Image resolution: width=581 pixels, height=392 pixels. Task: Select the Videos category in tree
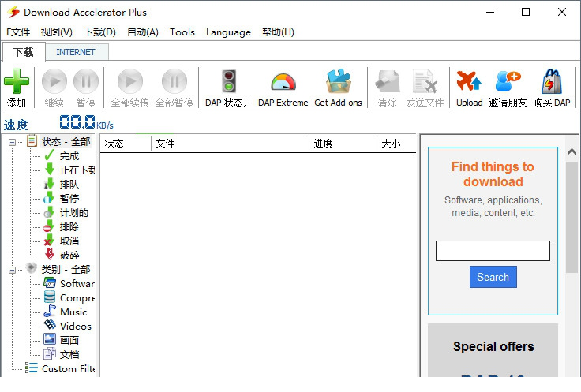(x=76, y=326)
